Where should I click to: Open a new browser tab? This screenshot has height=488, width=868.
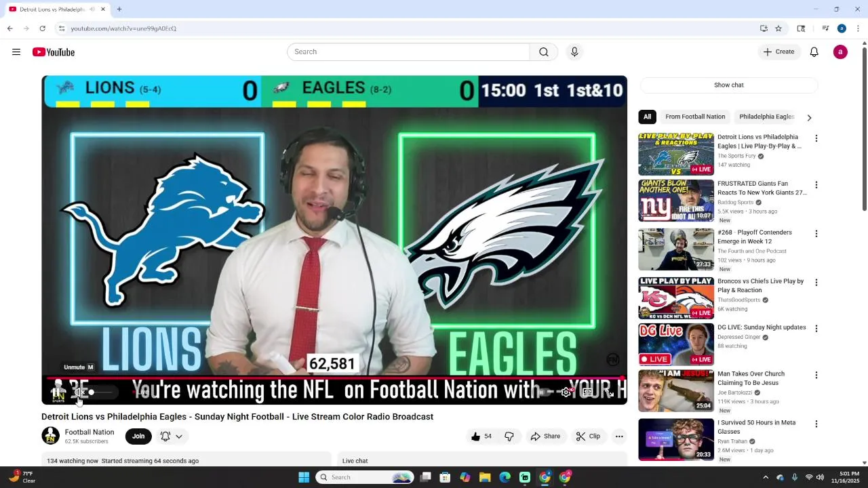(x=119, y=9)
